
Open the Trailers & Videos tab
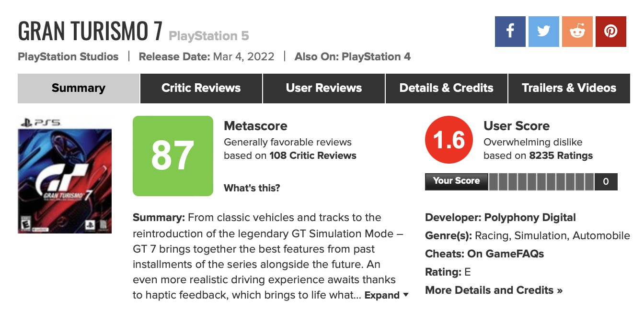pos(568,88)
